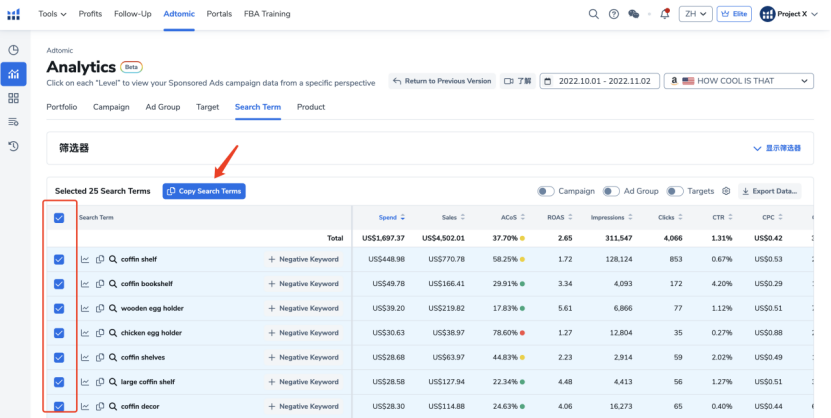Uncheck the coffin bookshelf row checkbox
The height and width of the screenshot is (418, 831).
(x=59, y=284)
